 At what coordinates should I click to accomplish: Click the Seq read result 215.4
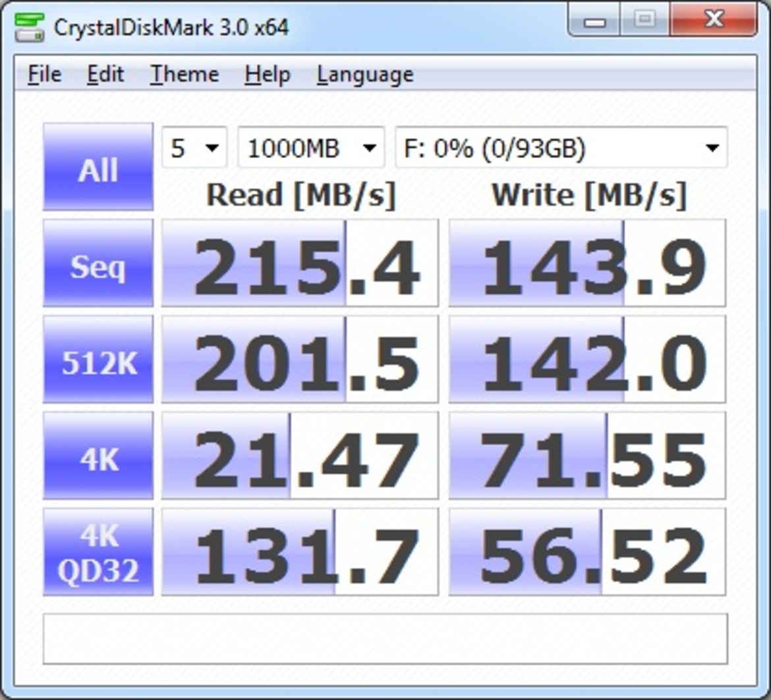tap(300, 263)
